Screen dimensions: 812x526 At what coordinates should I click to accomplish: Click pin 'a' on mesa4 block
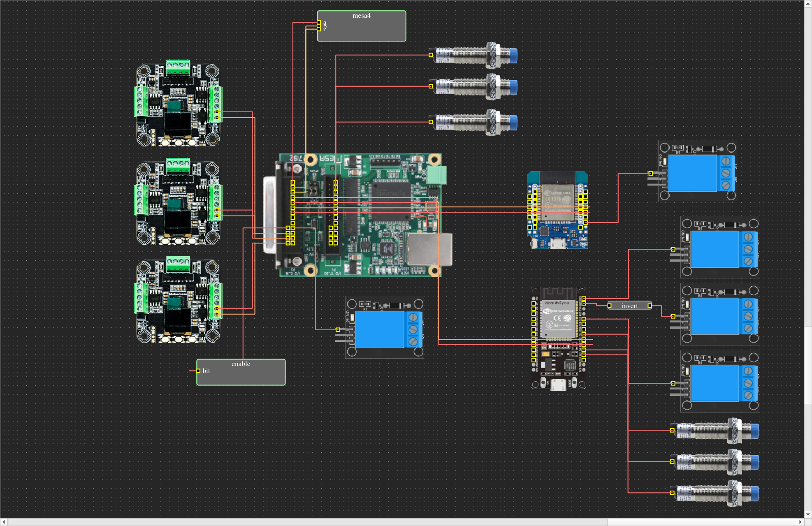coord(319,23)
